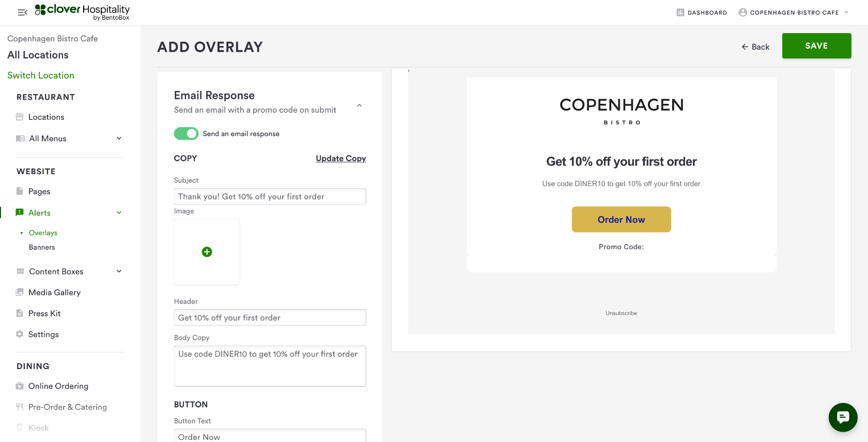Go to Pages in the sidebar
Viewport: 868px width, 442px height.
[x=39, y=191]
